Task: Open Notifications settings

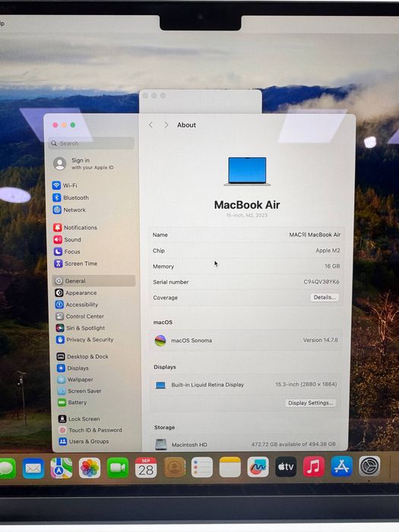Action: (75, 227)
